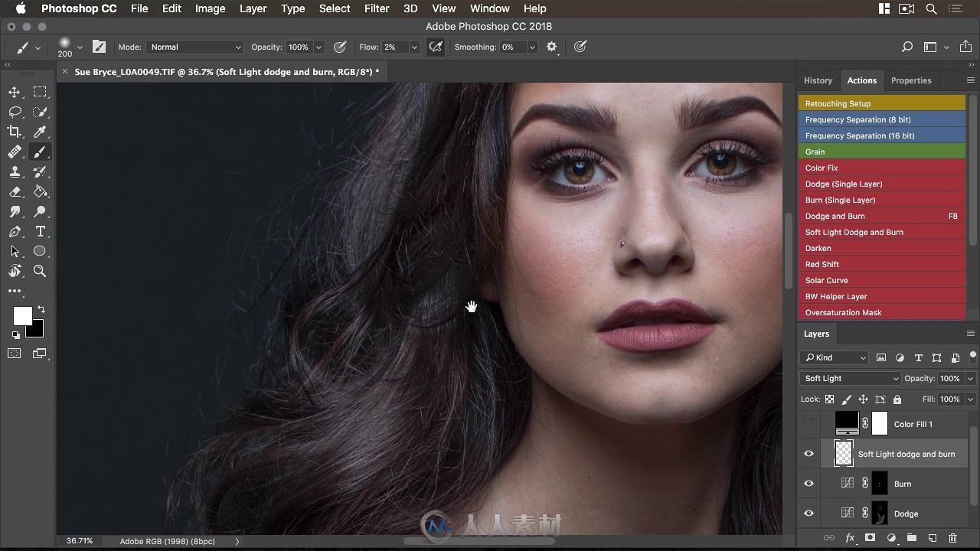Run the Solar Curve action
This screenshot has height=551, width=980.
tap(882, 280)
